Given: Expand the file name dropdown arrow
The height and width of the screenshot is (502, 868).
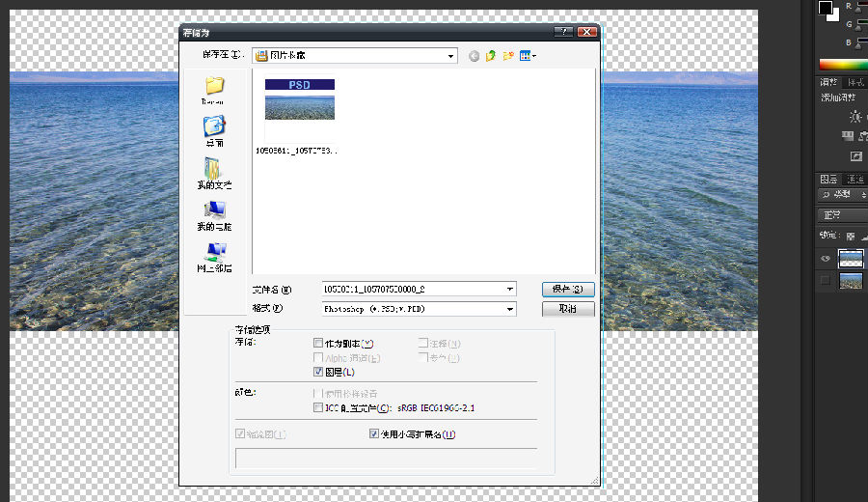Looking at the screenshot, I should click(510, 289).
